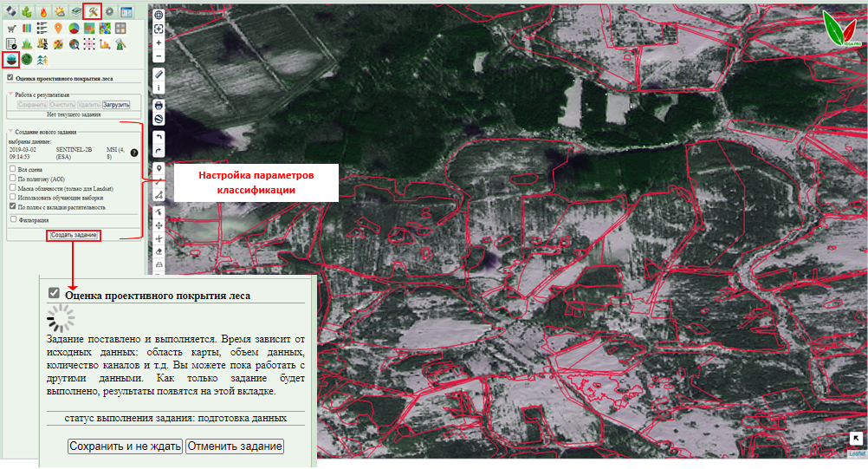Collapse the 'Работа с результатами' section

[x=10, y=94]
